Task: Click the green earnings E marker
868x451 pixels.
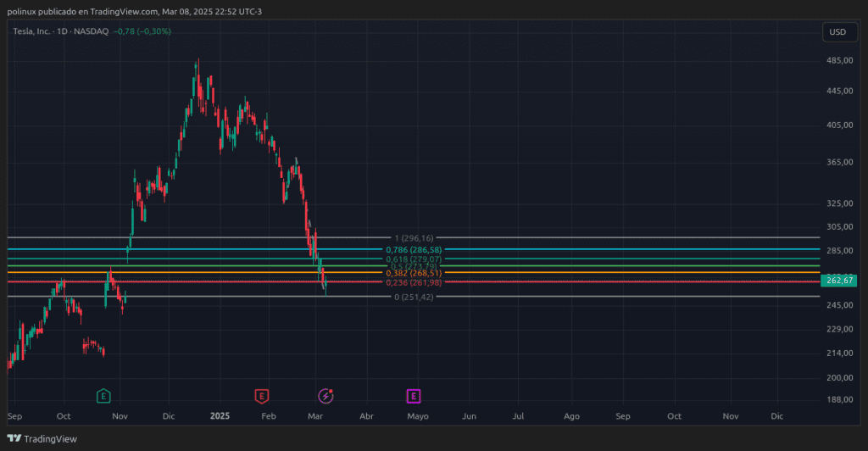Action: (103, 396)
